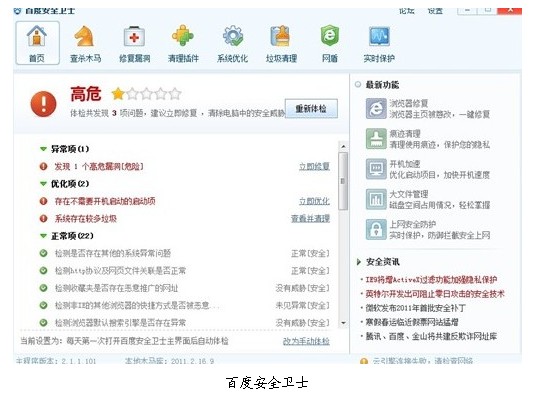538x395 pixels.
Task: Open the 垃圾清理 brush icon
Action: 281,36
